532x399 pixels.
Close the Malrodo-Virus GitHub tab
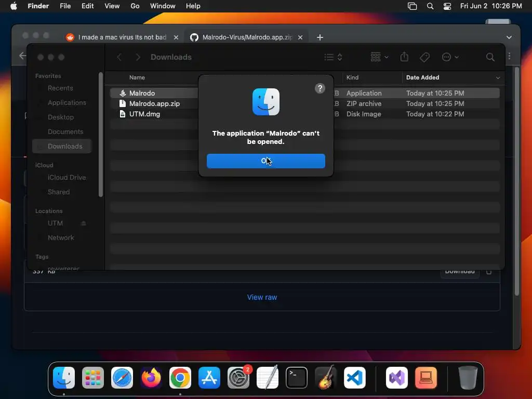coord(300,37)
